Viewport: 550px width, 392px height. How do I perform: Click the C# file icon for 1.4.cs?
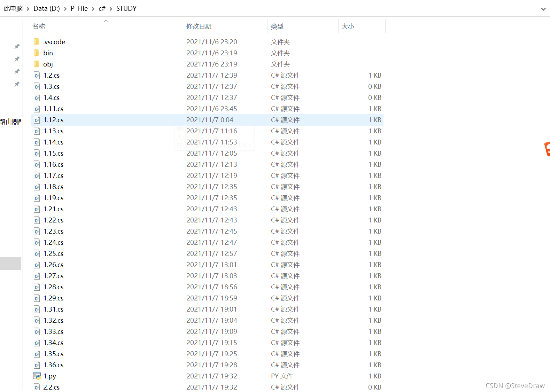pyautogui.click(x=37, y=97)
